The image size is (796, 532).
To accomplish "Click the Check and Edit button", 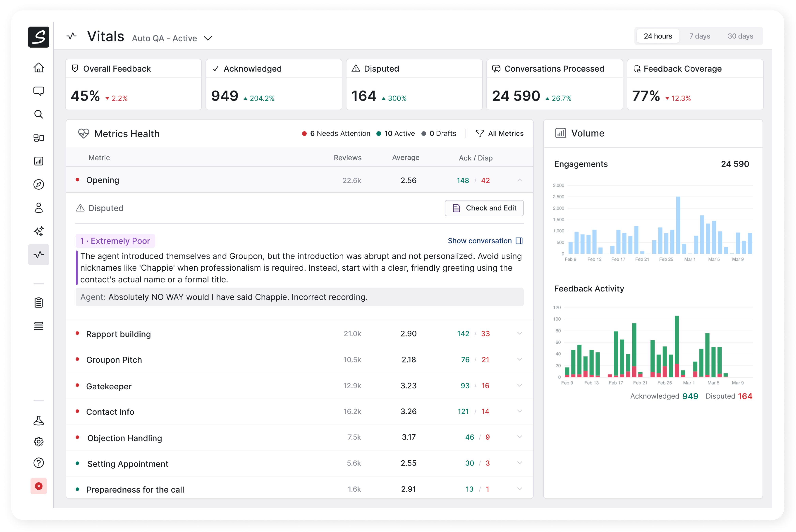I will (484, 208).
